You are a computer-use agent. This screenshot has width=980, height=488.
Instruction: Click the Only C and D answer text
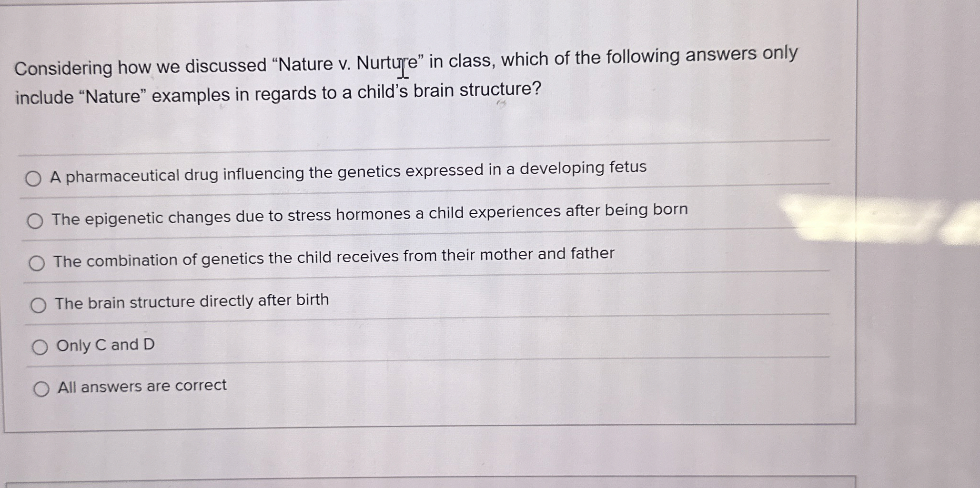tap(106, 345)
